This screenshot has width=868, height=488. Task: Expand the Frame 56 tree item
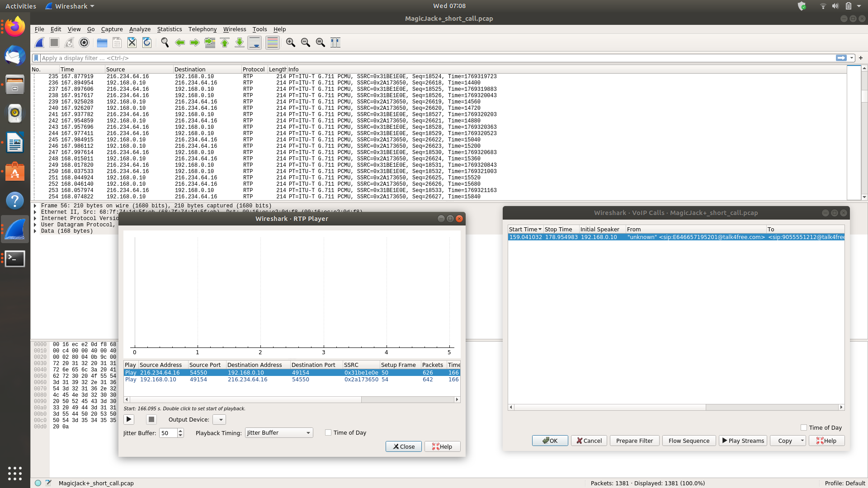coord(35,206)
